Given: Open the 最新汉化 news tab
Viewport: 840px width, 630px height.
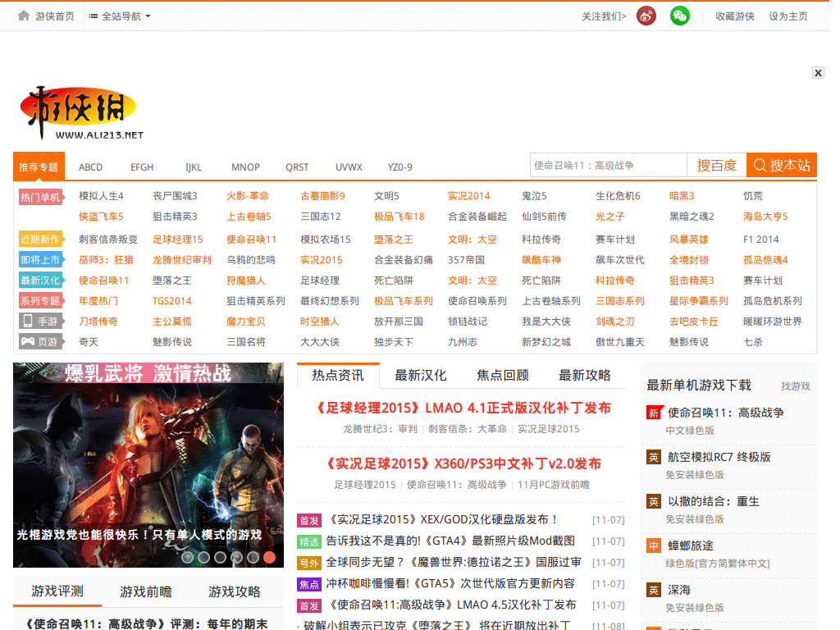Looking at the screenshot, I should [421, 376].
